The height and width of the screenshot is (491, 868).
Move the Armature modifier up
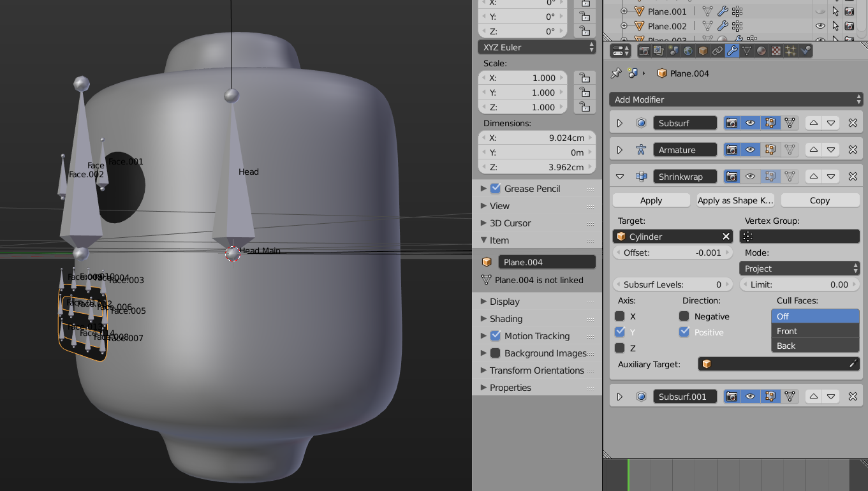point(813,150)
